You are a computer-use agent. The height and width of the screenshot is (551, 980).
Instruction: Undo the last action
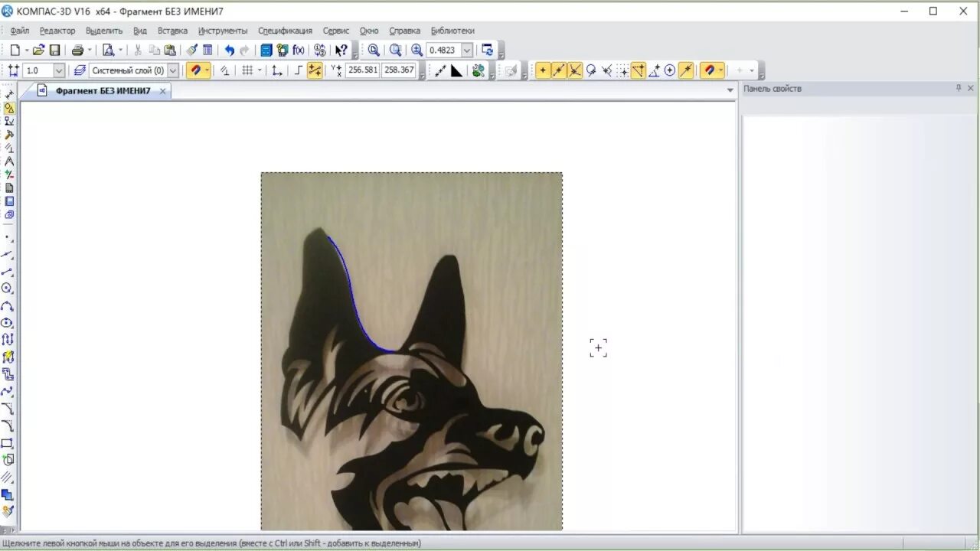coord(229,50)
